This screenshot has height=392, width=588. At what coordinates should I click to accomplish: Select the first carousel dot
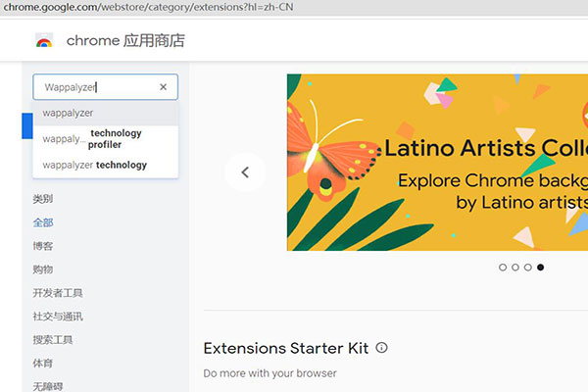tap(503, 268)
